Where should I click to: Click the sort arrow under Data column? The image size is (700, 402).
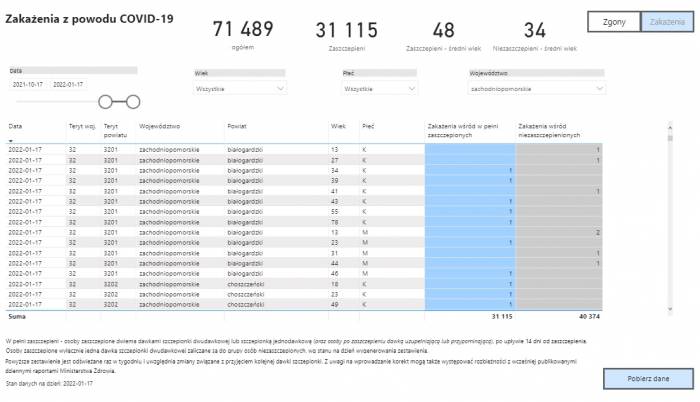coord(11,141)
